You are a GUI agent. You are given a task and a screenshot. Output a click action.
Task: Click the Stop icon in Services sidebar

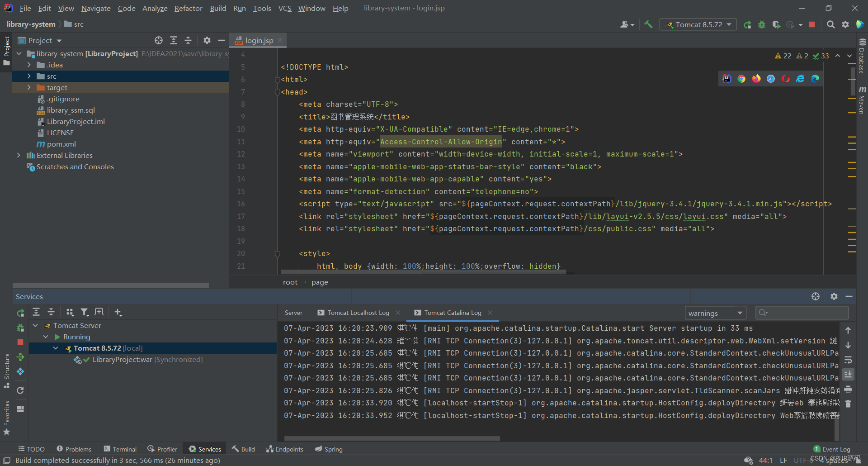click(20, 342)
